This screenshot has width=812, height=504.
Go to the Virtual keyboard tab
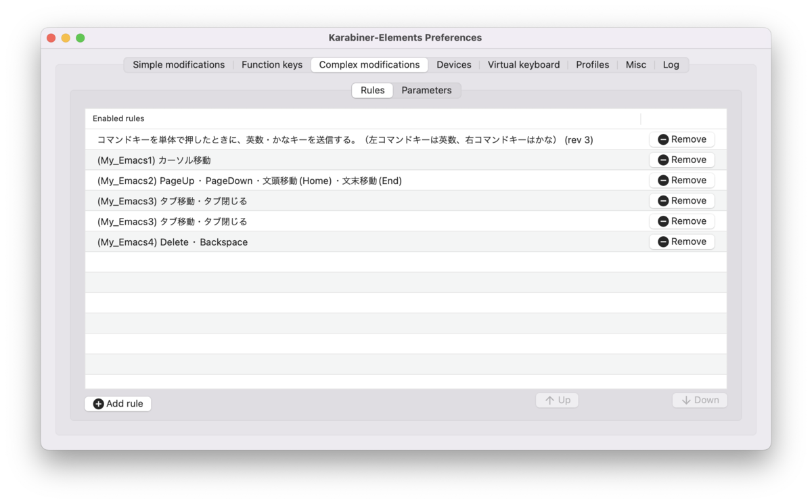pyautogui.click(x=524, y=65)
